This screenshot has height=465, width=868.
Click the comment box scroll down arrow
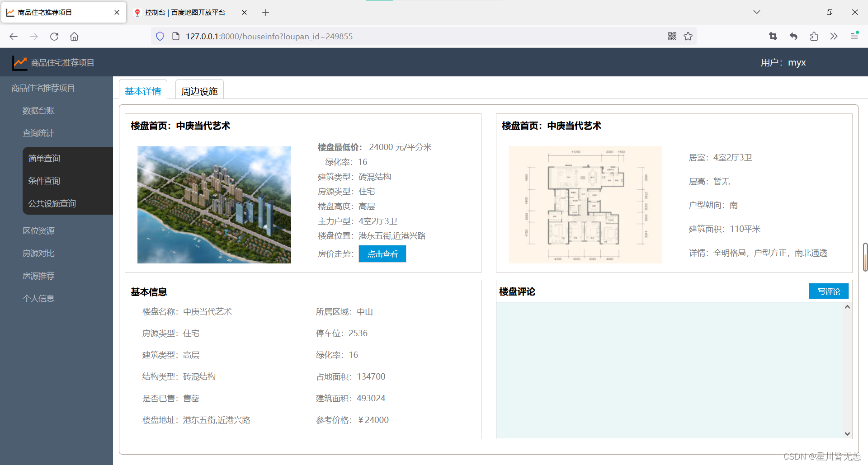pyautogui.click(x=847, y=434)
